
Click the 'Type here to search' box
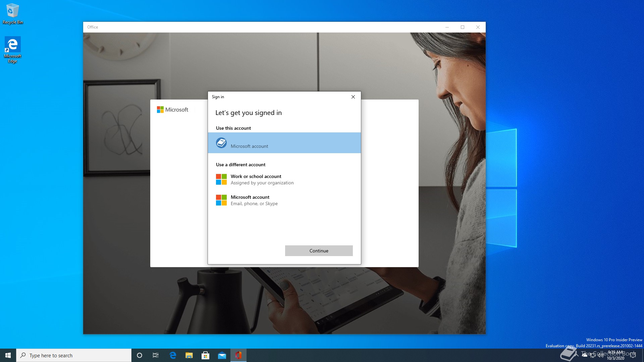point(74,355)
